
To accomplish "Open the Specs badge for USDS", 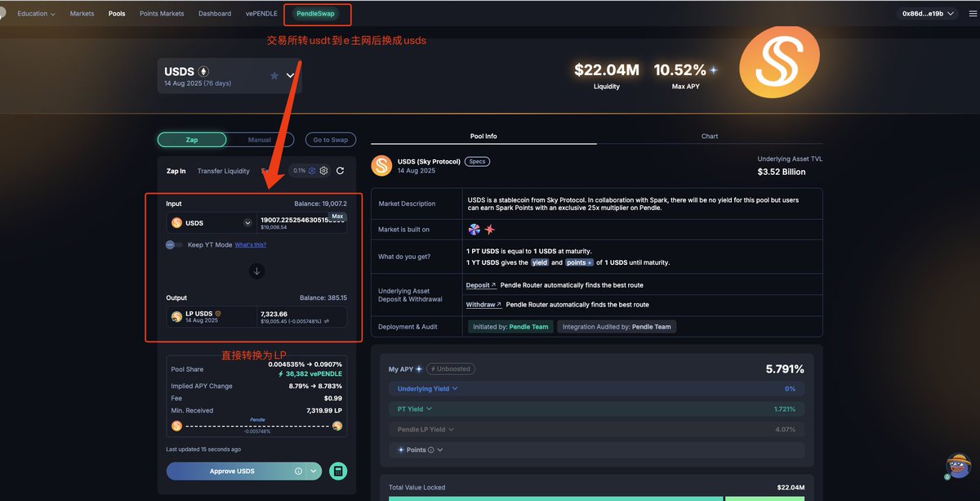I will pos(477,162).
